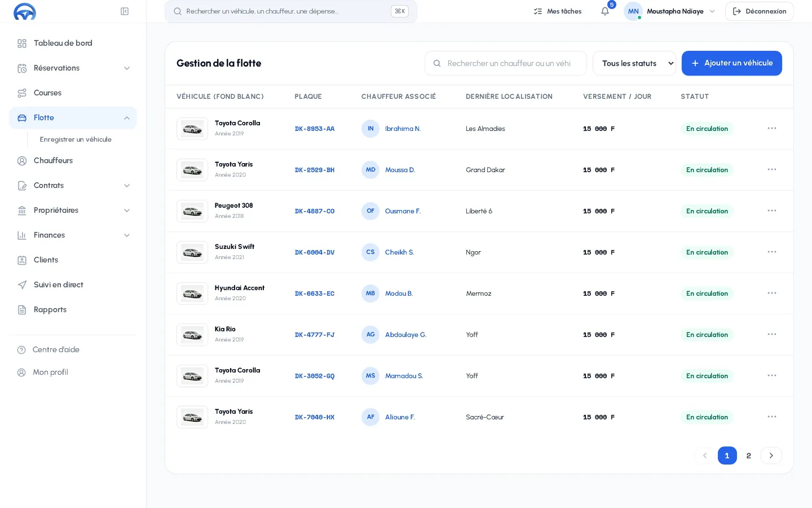The image size is (812, 508).
Task: Click the app logo in sidebar
Action: [x=25, y=11]
